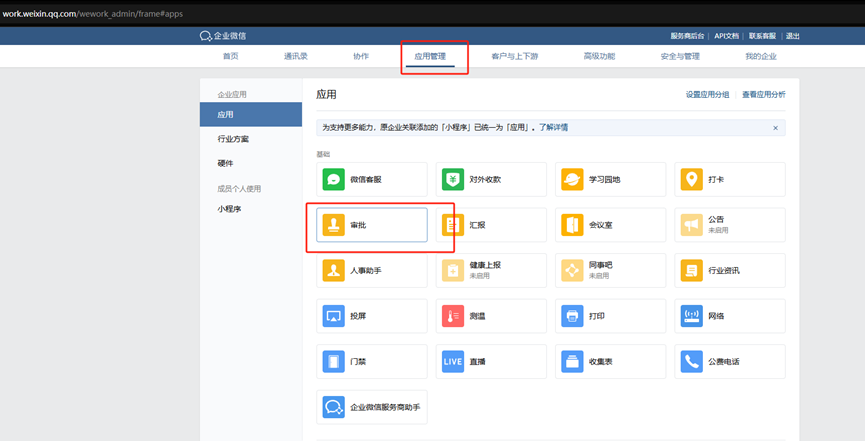The height and width of the screenshot is (441, 865).
Task: Open 设置应用分组 link
Action: pyautogui.click(x=707, y=95)
